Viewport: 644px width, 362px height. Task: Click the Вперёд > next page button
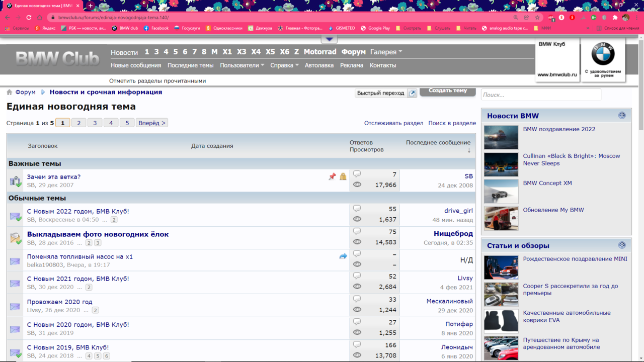pyautogui.click(x=151, y=123)
